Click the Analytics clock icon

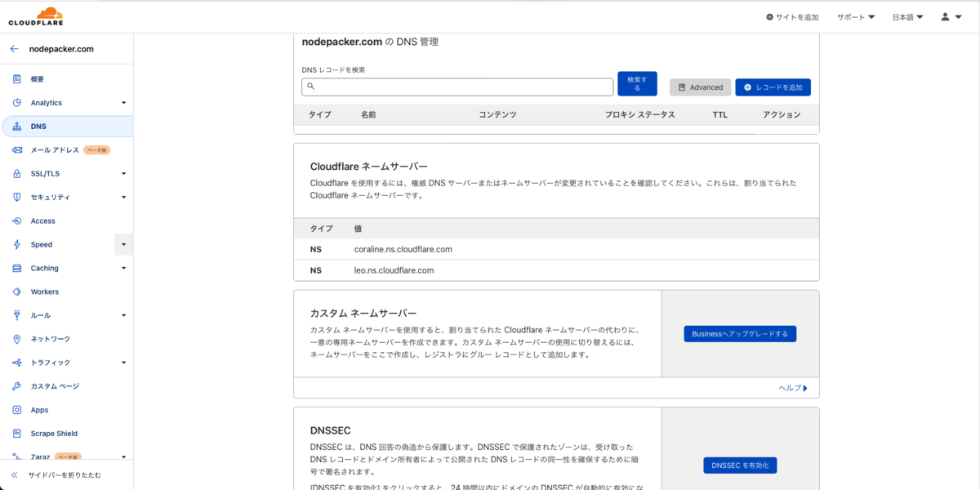pos(16,103)
